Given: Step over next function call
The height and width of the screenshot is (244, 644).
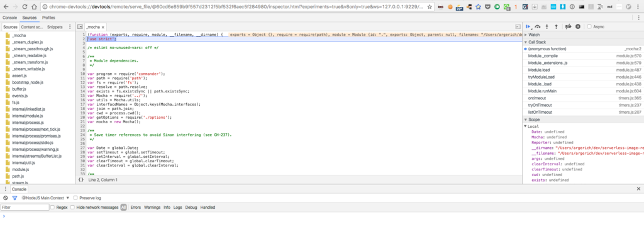Looking at the screenshot, I should pyautogui.click(x=538, y=26).
